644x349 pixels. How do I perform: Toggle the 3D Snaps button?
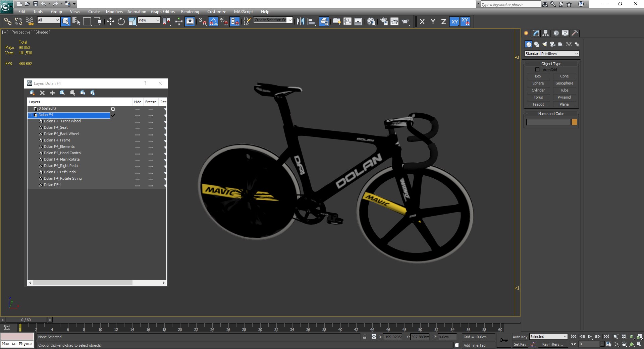point(202,21)
